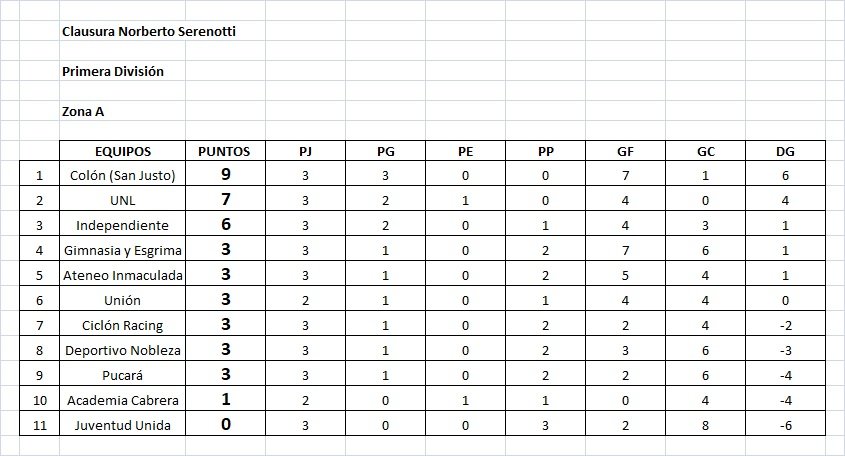Click the Academia Cabrera team cell

(122, 400)
